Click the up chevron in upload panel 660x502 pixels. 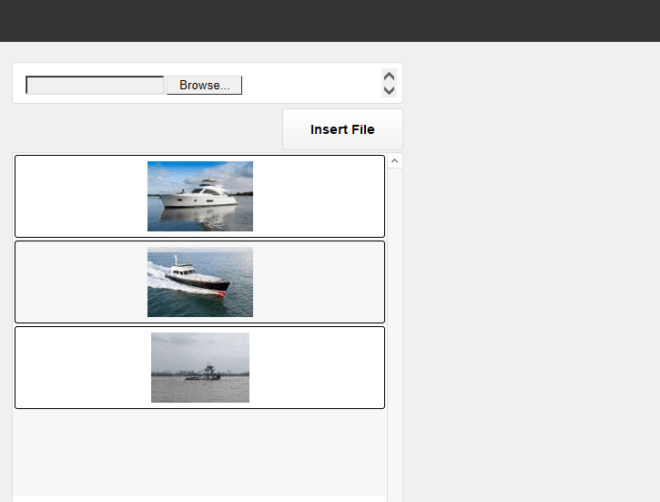click(x=389, y=76)
